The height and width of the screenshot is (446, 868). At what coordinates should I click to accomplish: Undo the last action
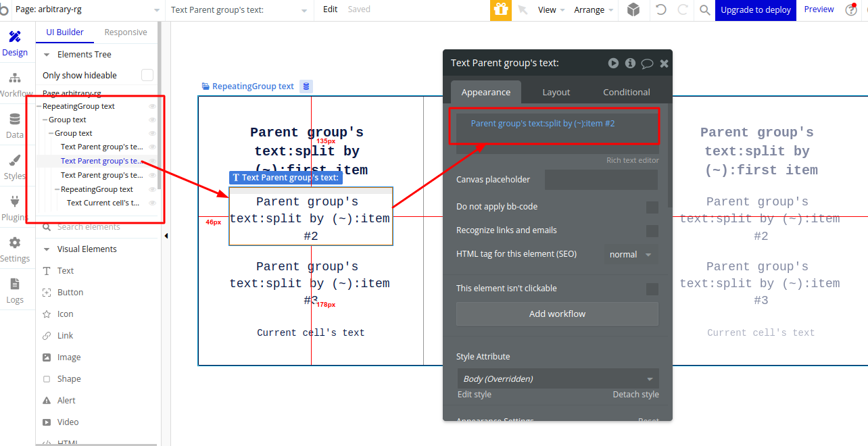coord(660,9)
